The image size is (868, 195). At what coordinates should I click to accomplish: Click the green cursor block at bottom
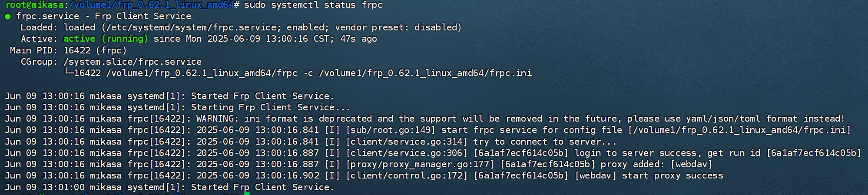(247, 194)
